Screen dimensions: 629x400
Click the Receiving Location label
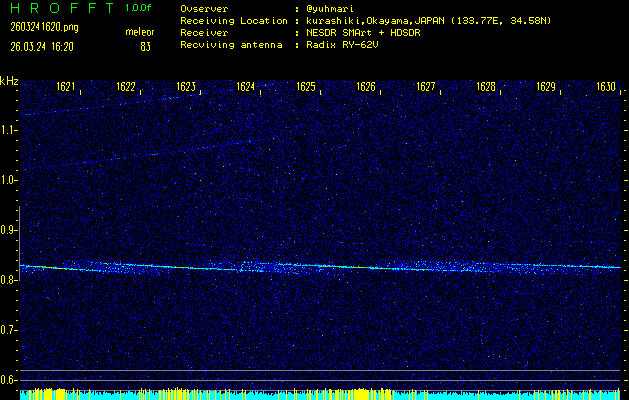tap(234, 21)
